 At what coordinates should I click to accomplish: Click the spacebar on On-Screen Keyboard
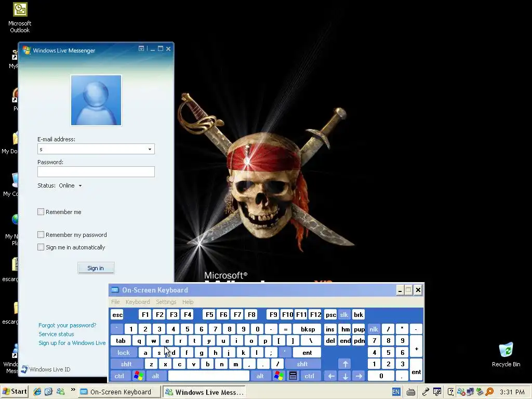209,376
